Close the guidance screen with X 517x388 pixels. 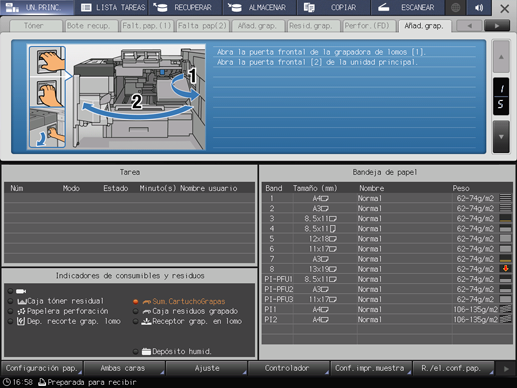505,8
